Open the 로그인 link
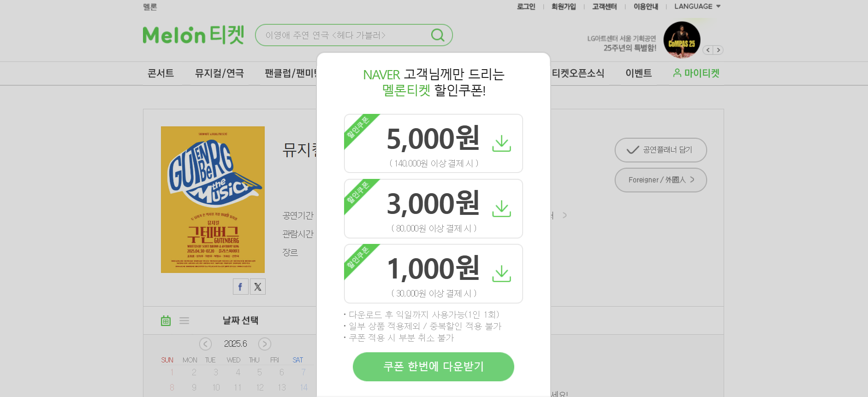The height and width of the screenshot is (397, 868). tap(526, 6)
